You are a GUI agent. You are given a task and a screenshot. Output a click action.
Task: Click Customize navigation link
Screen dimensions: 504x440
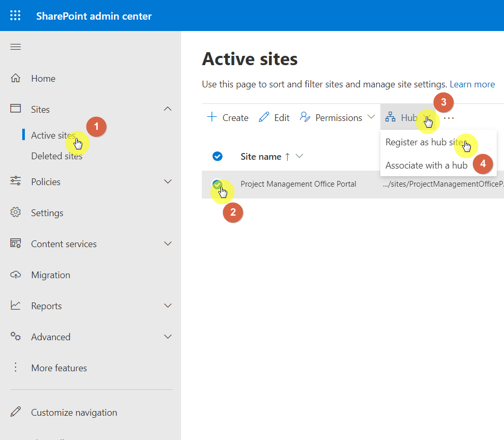point(74,412)
